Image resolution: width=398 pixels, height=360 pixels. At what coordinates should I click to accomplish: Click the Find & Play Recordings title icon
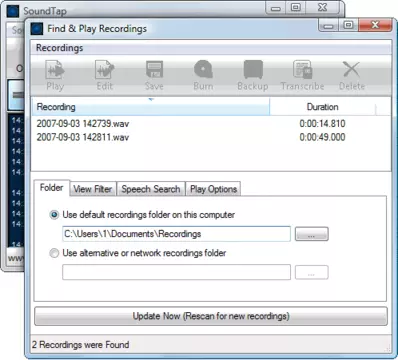(x=37, y=29)
